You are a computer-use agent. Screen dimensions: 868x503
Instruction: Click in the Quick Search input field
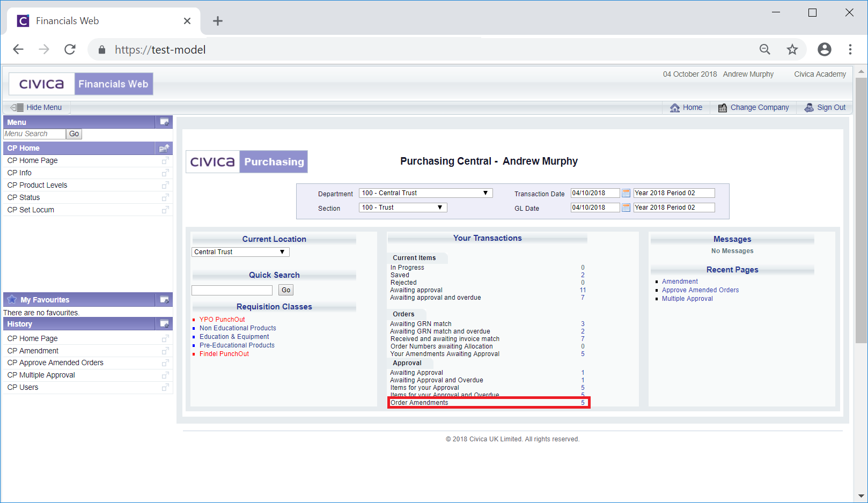click(232, 290)
